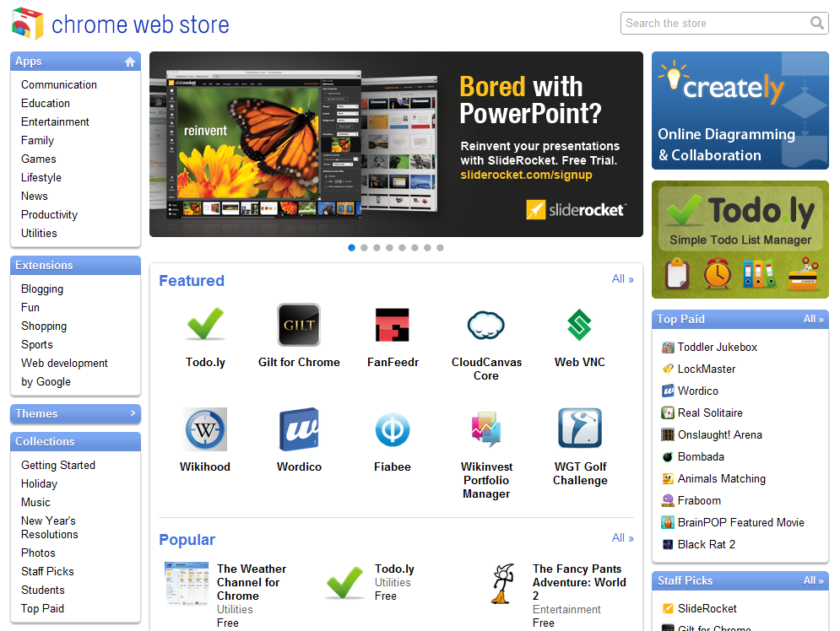Open Wordico in the Top Paid list
The height and width of the screenshot is (631, 840).
coord(698,391)
